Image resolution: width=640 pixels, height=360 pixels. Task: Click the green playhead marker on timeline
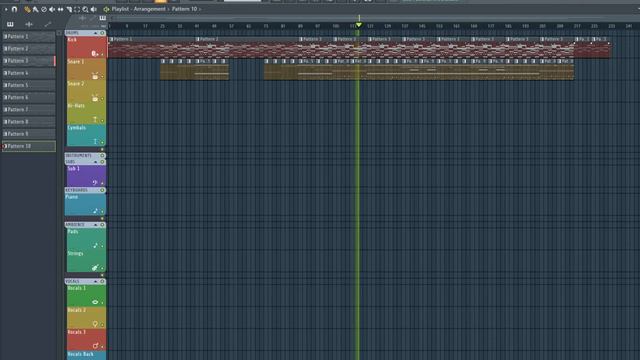359,25
